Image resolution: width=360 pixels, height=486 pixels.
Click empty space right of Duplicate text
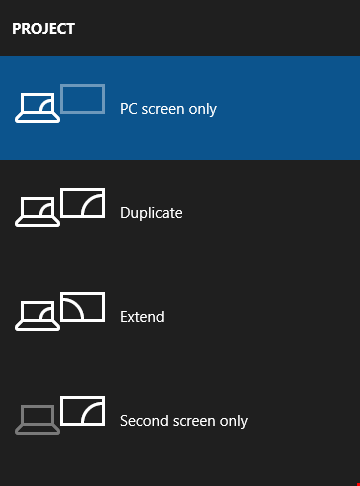point(270,212)
